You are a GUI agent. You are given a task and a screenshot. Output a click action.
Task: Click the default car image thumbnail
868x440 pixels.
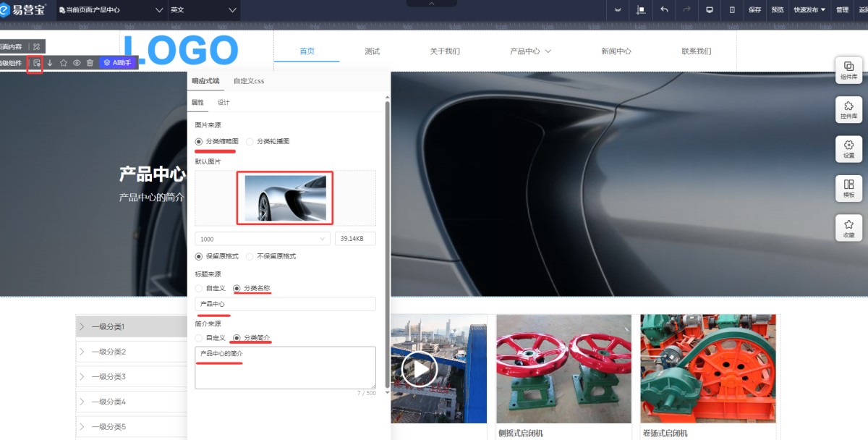(x=285, y=198)
